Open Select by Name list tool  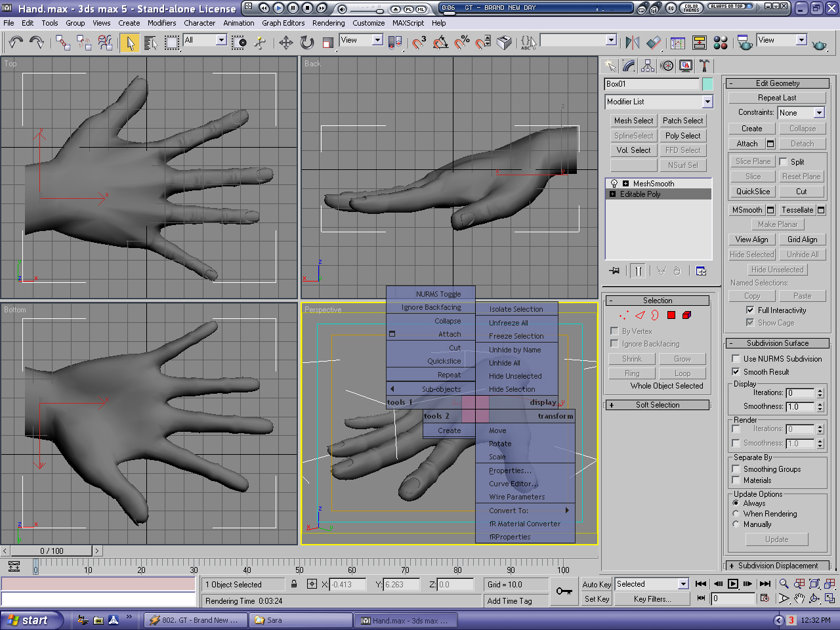tap(150, 43)
